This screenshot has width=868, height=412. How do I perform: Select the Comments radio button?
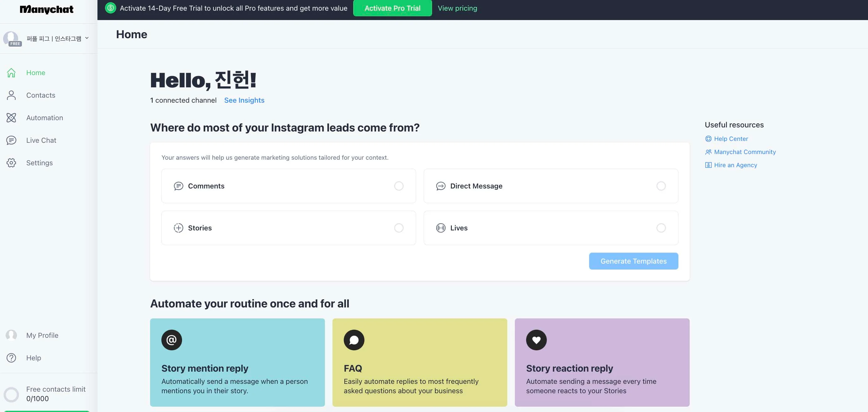pyautogui.click(x=399, y=186)
